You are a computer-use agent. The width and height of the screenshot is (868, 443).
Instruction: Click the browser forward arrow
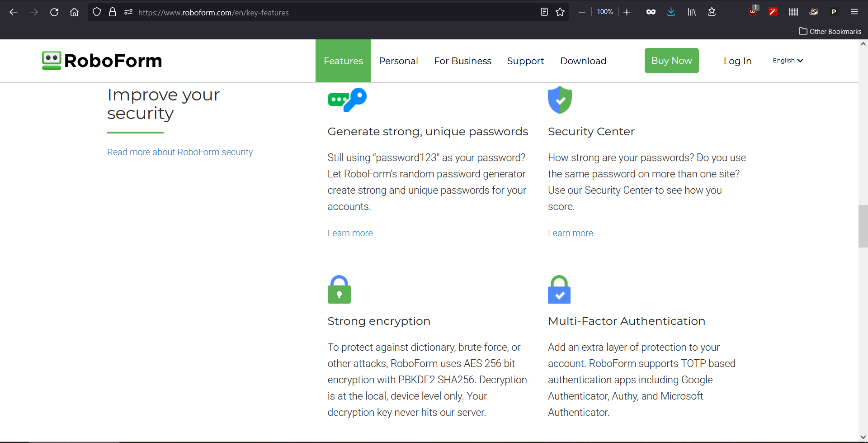click(x=34, y=12)
